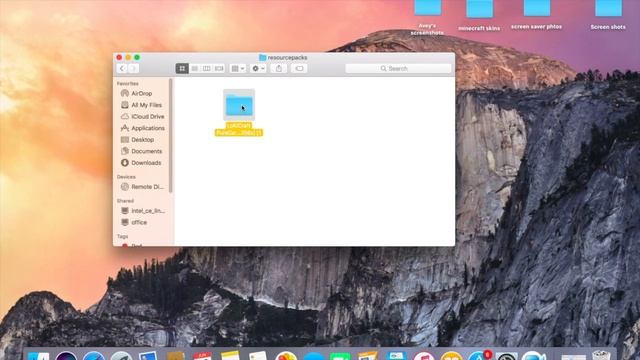Open AirDrop in the sidebar
The image size is (640, 360).
click(141, 93)
